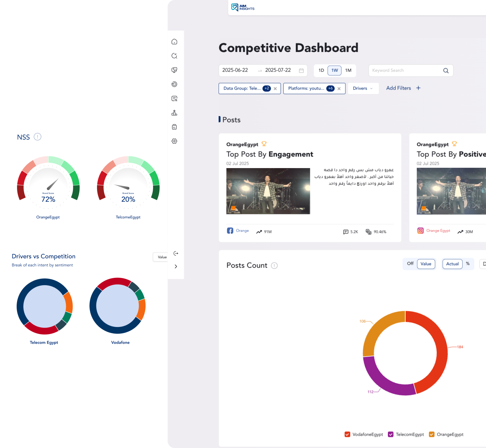Open the settings gear in sidebar

pos(174,141)
